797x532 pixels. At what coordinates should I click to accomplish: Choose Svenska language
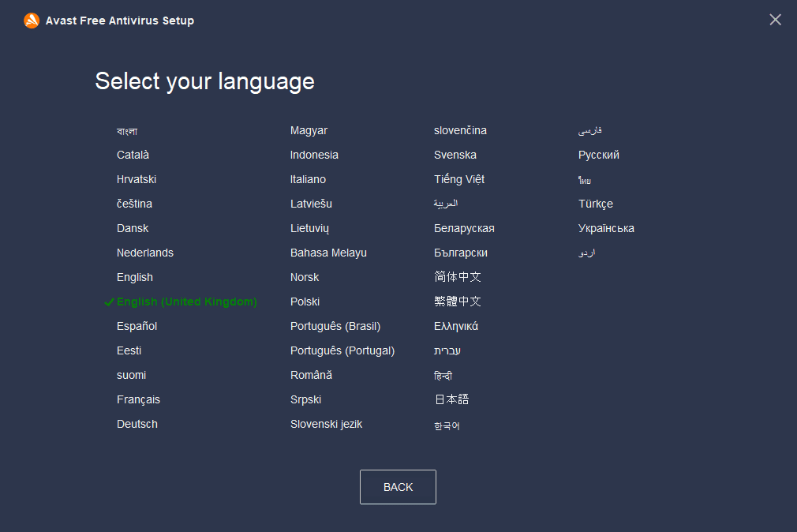pyautogui.click(x=455, y=155)
